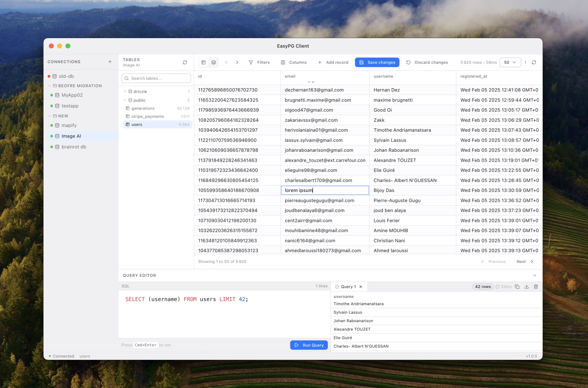
Task: Download query results
Action: click(526, 287)
